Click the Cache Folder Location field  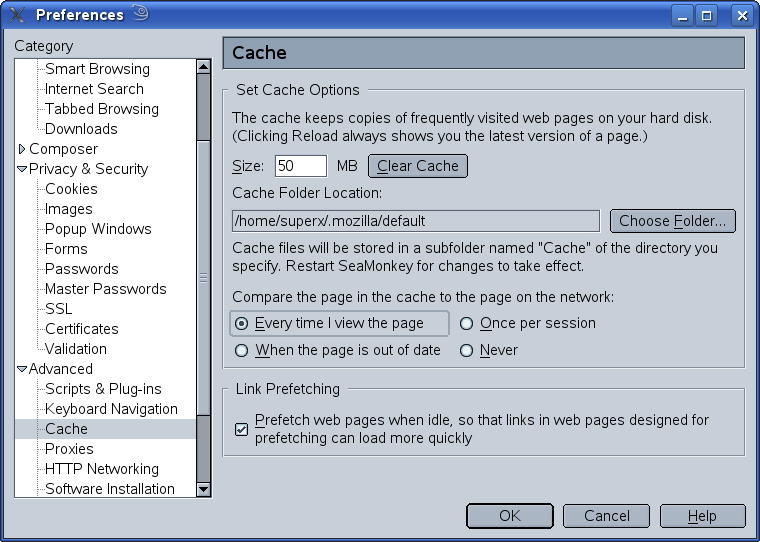point(416,221)
